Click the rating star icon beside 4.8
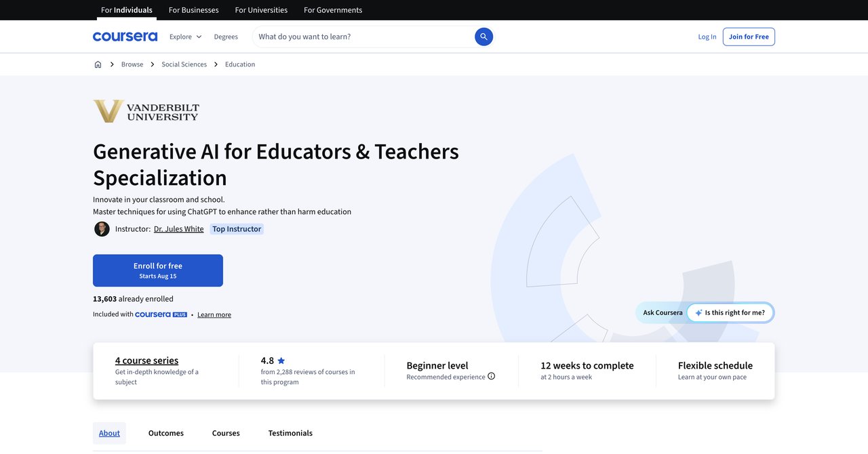The image size is (868, 454). click(x=281, y=360)
